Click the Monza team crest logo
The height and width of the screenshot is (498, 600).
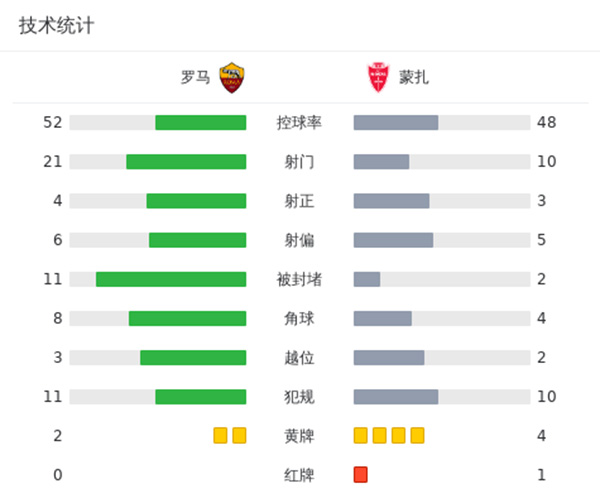377,77
